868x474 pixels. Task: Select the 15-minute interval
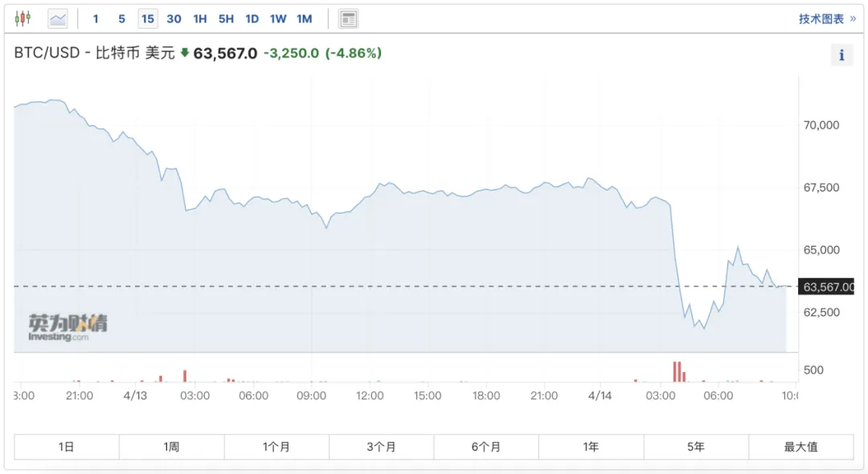point(148,18)
